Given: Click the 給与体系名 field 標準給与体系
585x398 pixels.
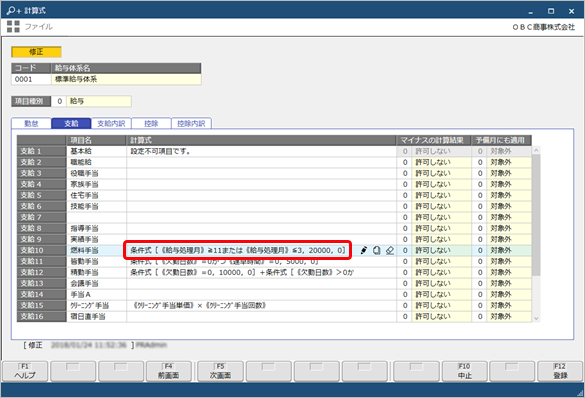Looking at the screenshot, I should point(126,79).
